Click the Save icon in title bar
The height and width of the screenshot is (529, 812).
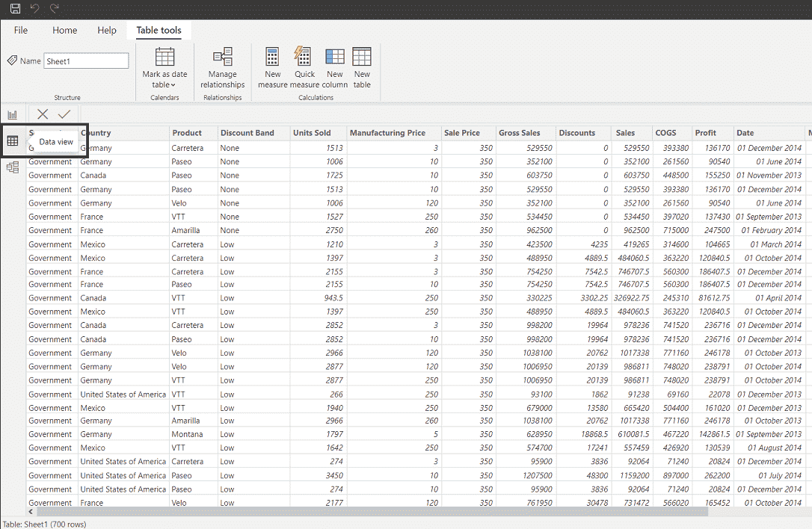pos(15,9)
